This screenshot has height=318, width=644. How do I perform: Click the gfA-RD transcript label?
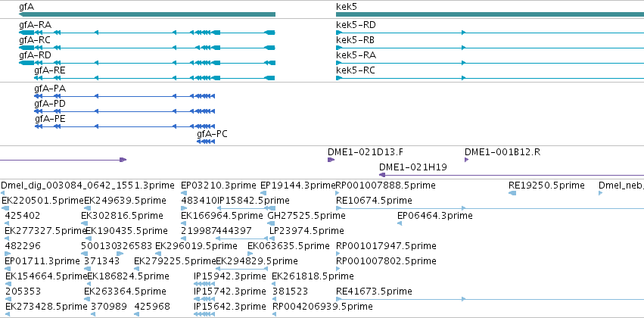tap(36, 55)
